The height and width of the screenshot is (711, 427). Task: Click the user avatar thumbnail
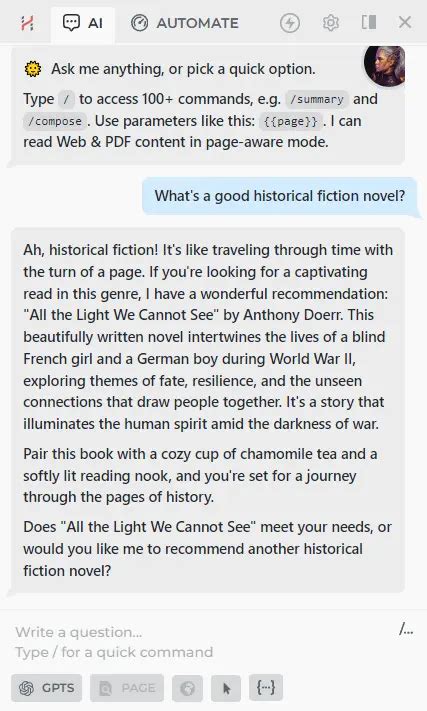coord(384,65)
